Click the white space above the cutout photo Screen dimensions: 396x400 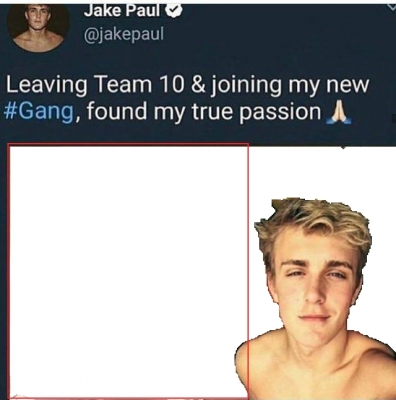click(323, 172)
